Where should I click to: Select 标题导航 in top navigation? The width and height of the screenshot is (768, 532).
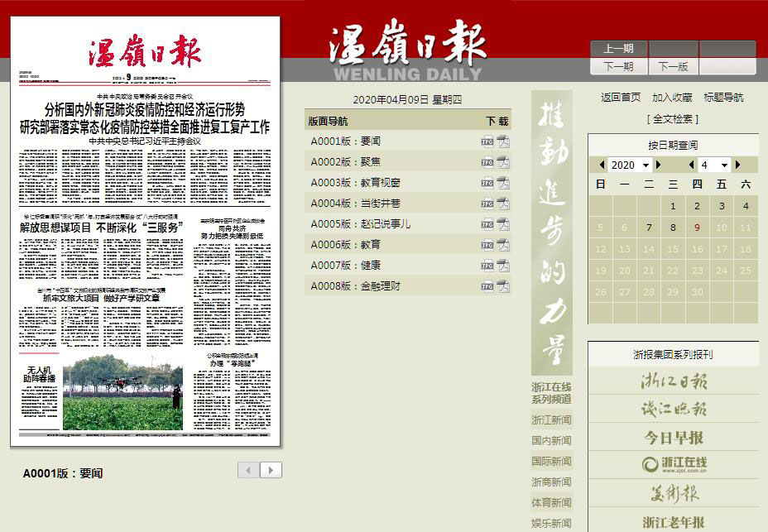(723, 98)
